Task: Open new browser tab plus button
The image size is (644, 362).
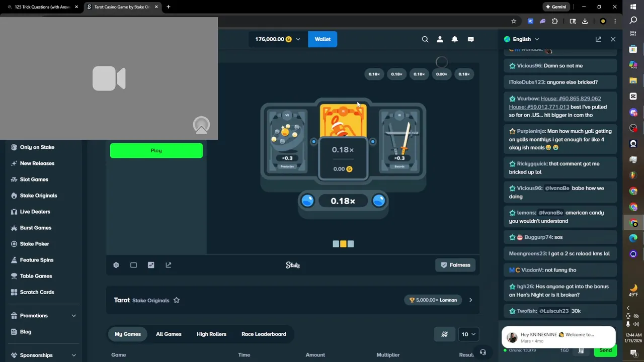Action: (168, 7)
